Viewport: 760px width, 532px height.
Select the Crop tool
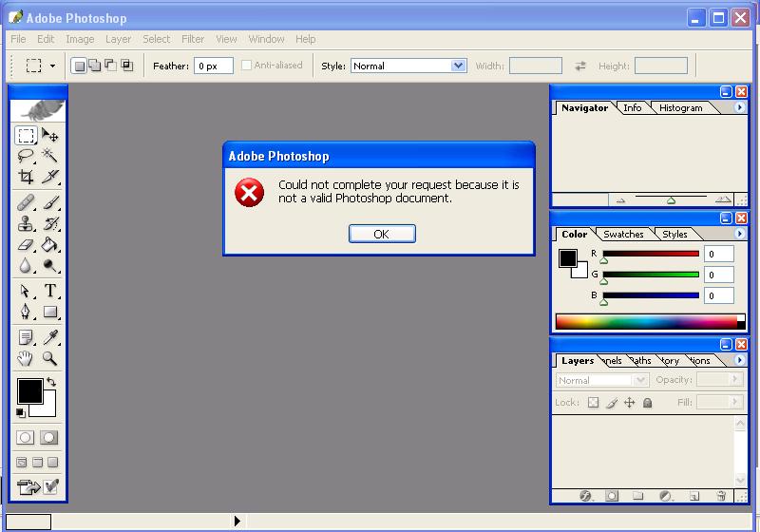26,177
